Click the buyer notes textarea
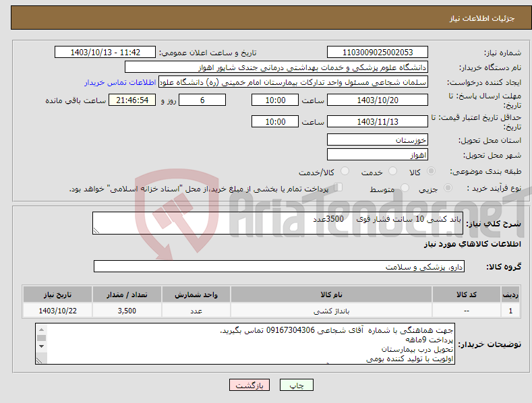 (245, 344)
